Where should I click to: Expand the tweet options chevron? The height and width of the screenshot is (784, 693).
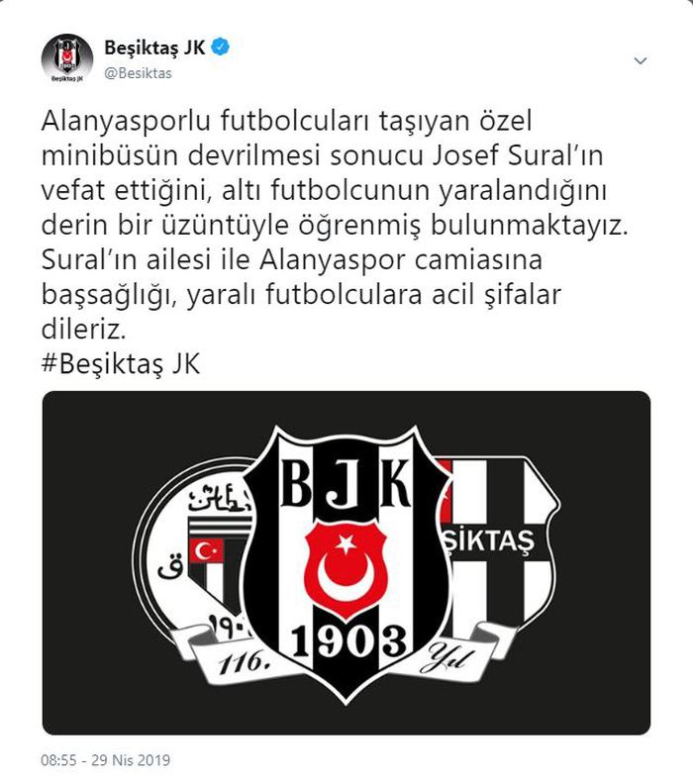pyautogui.click(x=640, y=61)
